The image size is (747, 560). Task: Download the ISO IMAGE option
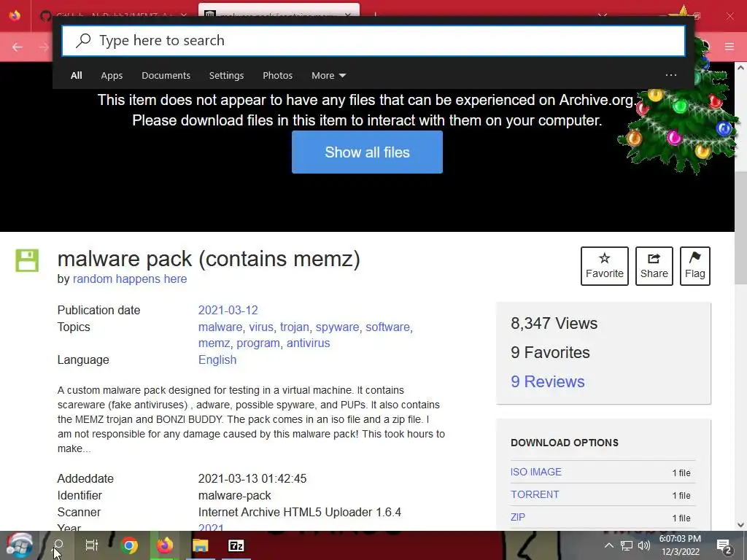tap(536, 472)
